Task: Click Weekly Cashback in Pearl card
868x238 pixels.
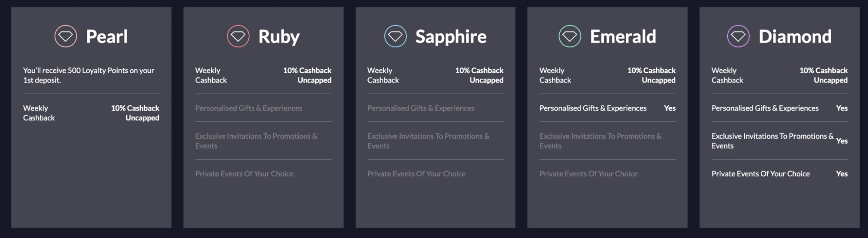Action: pos(39,113)
